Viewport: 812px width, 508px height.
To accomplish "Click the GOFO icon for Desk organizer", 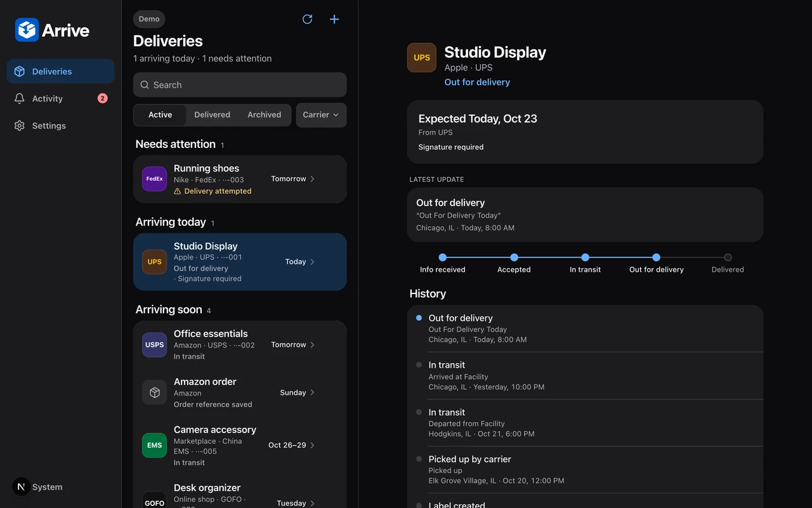I will (x=154, y=500).
